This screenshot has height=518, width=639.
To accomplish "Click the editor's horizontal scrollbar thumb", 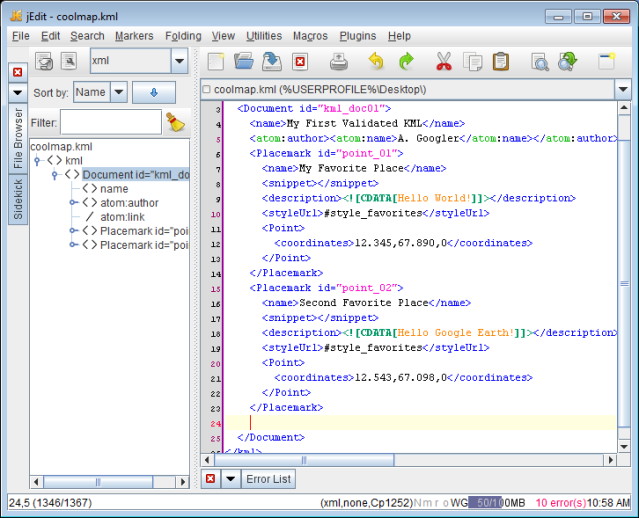I will 304,460.
